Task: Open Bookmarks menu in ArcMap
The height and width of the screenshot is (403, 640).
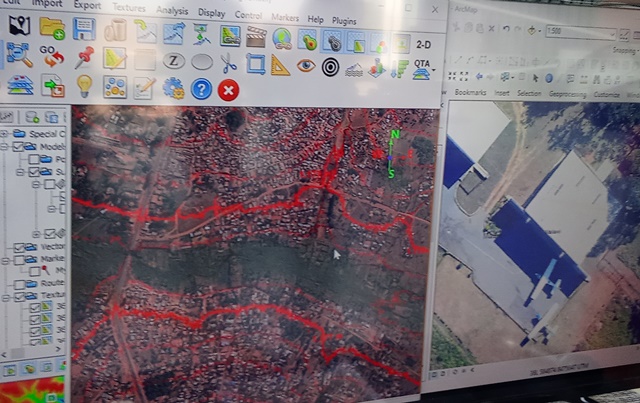Action: point(471,92)
